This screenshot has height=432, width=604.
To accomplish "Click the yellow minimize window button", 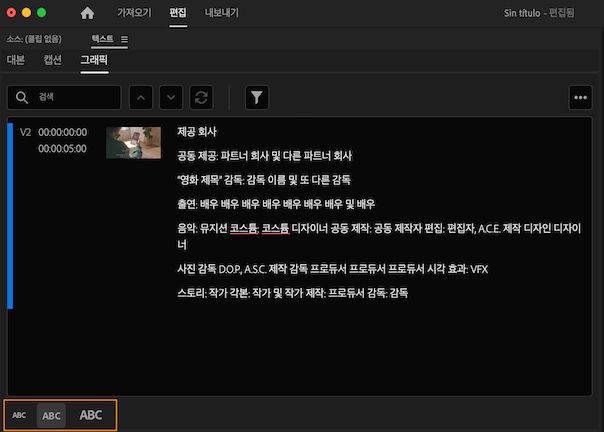I will (x=26, y=13).
